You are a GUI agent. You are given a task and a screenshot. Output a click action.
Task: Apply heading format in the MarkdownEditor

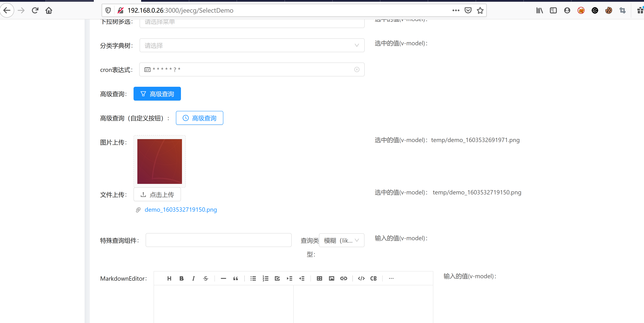click(x=169, y=278)
